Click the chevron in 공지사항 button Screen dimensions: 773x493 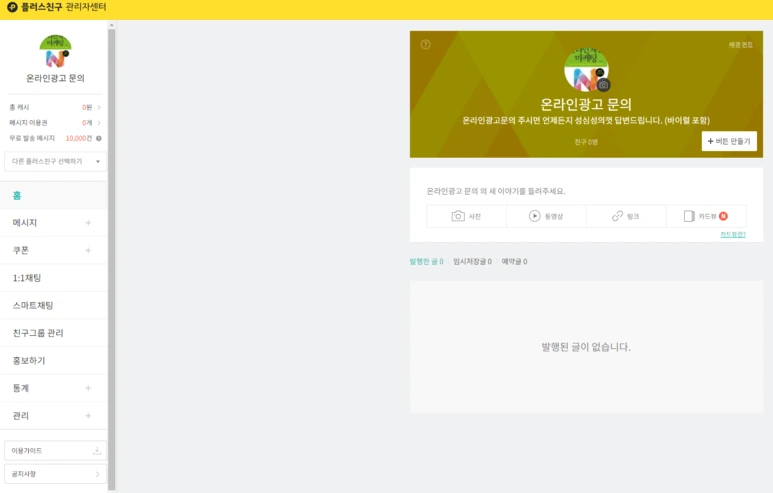(97, 474)
